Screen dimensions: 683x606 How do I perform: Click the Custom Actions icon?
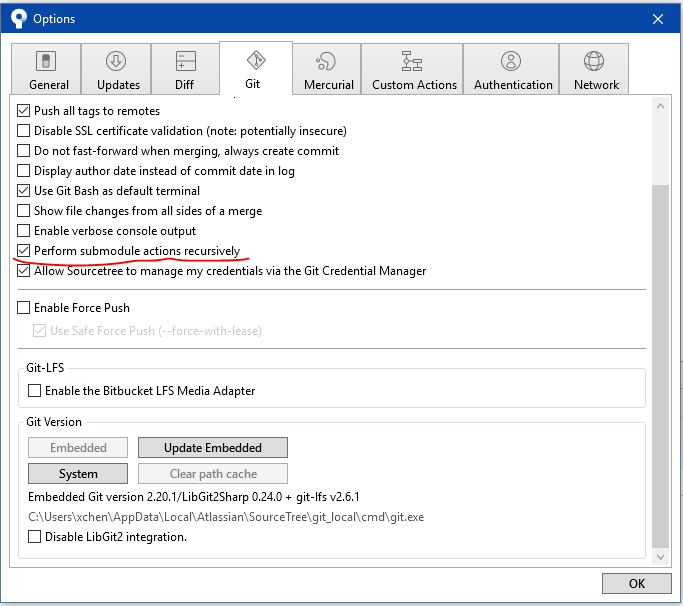[412, 61]
